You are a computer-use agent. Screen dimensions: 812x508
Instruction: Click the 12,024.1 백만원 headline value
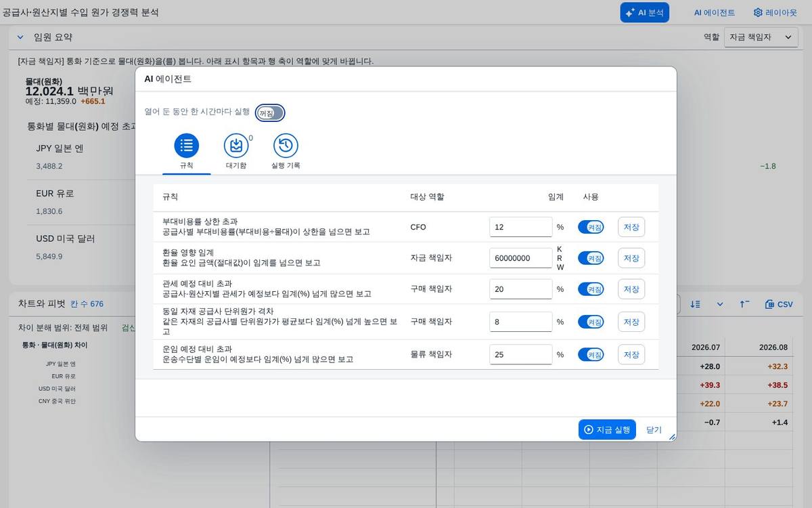point(69,91)
